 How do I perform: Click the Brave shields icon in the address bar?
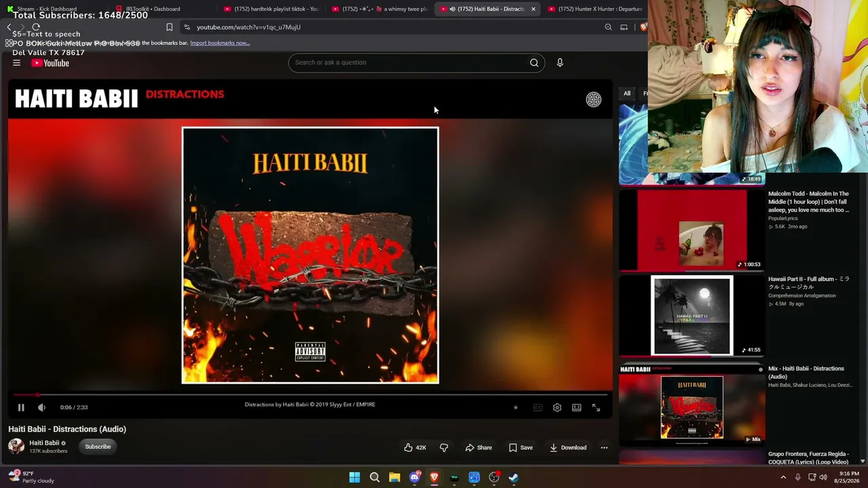644,27
